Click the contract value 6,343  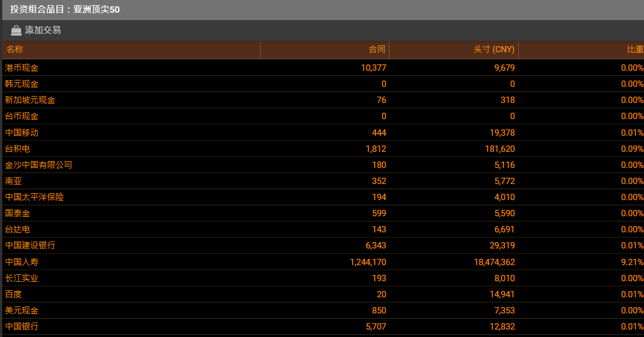pyautogui.click(x=376, y=245)
